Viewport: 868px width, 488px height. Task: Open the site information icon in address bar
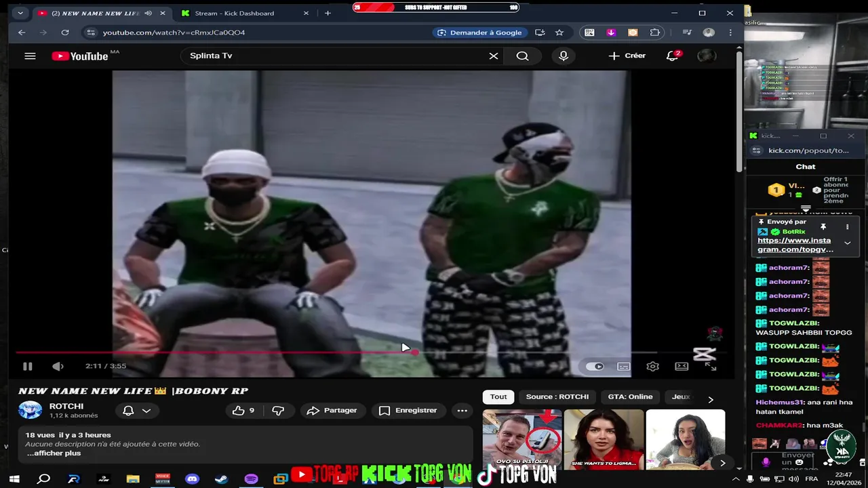point(91,33)
